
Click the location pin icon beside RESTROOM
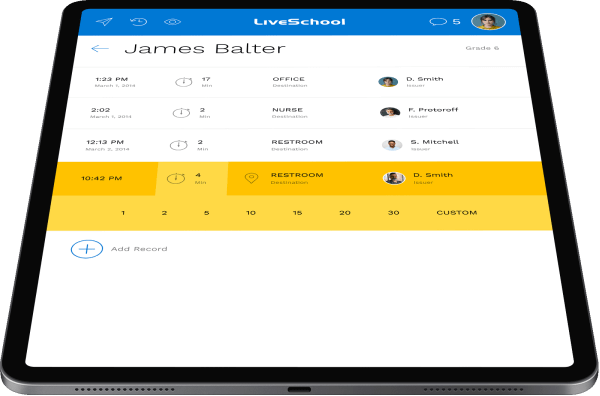pos(251,178)
